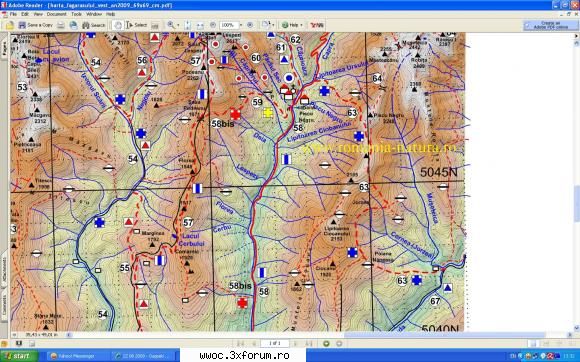Switch to Yahoo Messenger taskbar item
The image size is (580, 362).
[78, 356]
